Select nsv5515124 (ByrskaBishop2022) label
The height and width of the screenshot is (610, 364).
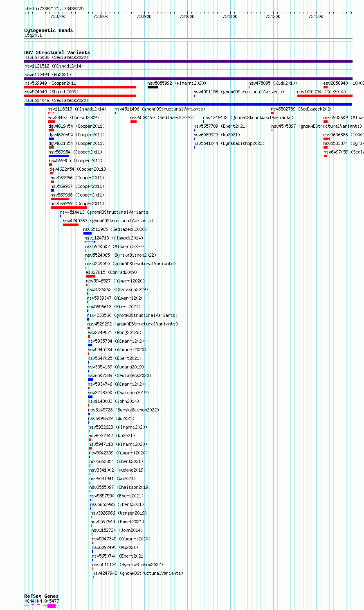pyautogui.click(x=128, y=565)
